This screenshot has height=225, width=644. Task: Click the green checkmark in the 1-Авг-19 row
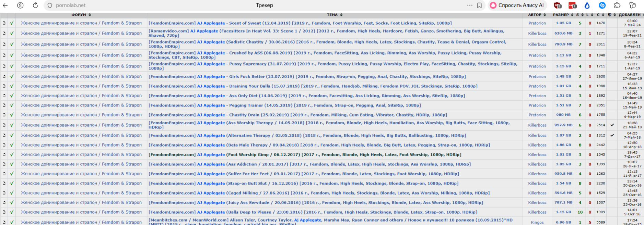tap(12, 66)
